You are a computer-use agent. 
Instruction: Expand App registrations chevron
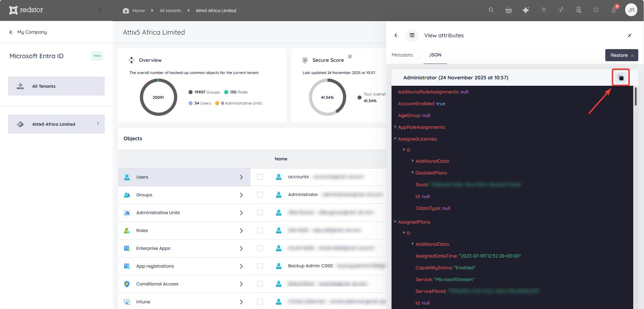241,266
